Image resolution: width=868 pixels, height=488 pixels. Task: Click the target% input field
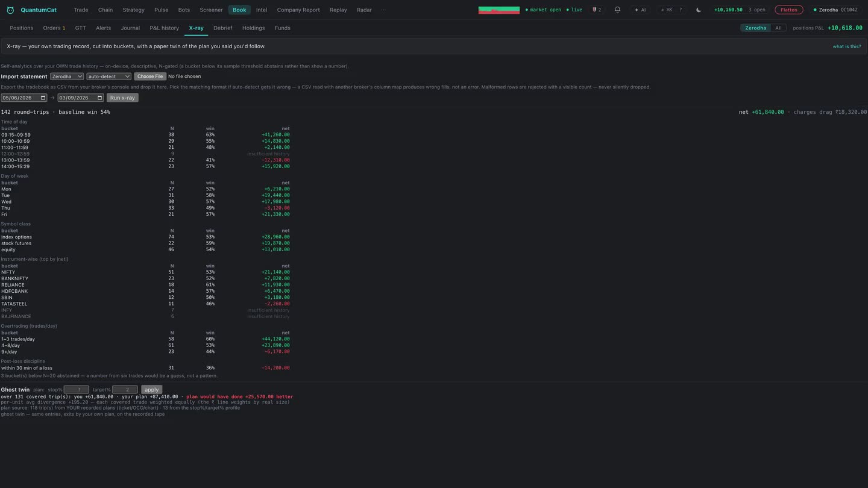coord(125,390)
